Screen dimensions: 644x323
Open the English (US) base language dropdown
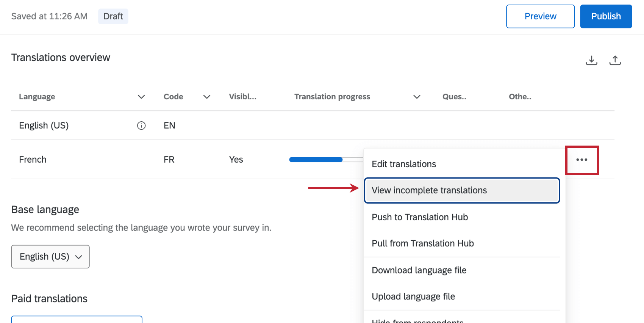pos(50,257)
